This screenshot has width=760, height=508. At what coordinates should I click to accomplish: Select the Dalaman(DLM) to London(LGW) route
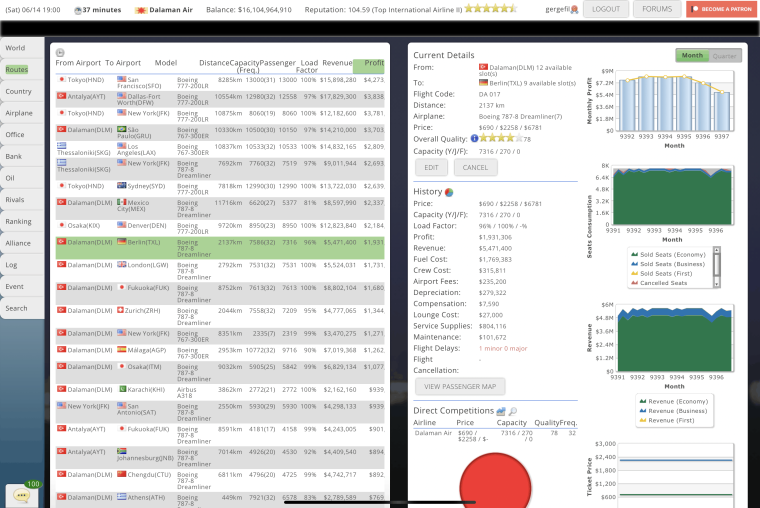tap(220, 271)
